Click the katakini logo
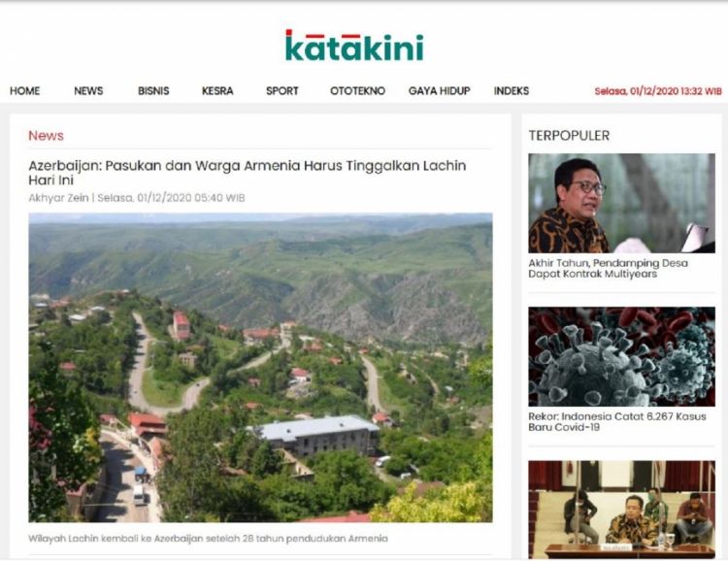 click(x=354, y=46)
